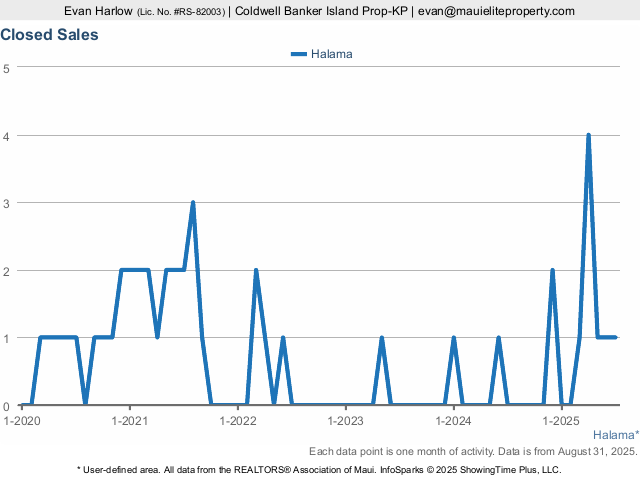Click the 2021 peak data point at 3

pyautogui.click(x=193, y=203)
